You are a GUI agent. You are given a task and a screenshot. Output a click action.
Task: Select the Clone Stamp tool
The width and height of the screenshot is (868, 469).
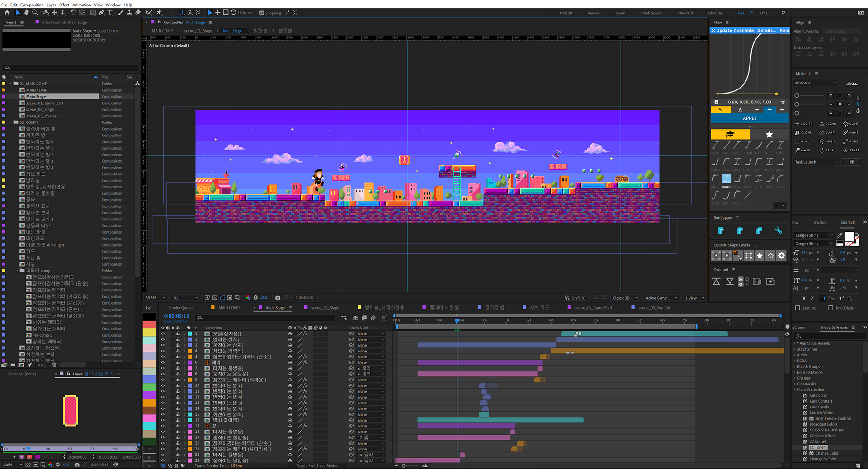129,13
